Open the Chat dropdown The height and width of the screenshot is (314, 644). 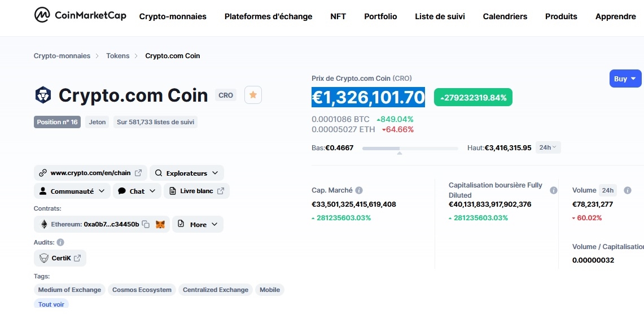[x=137, y=191]
